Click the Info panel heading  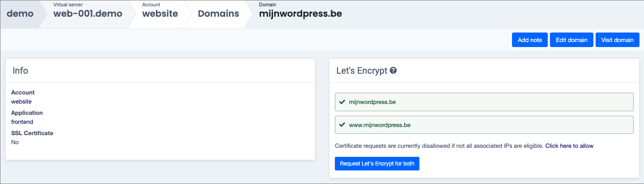tap(20, 71)
